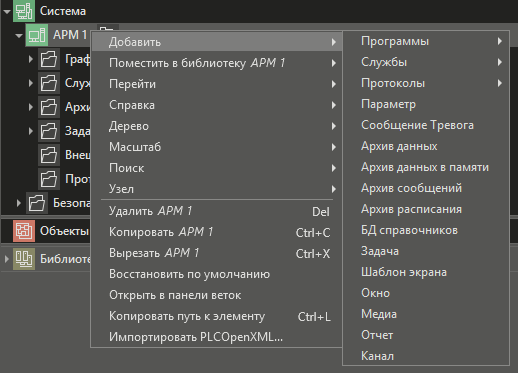
Task: Collapse the Система tree node
Action: [x=7, y=12]
